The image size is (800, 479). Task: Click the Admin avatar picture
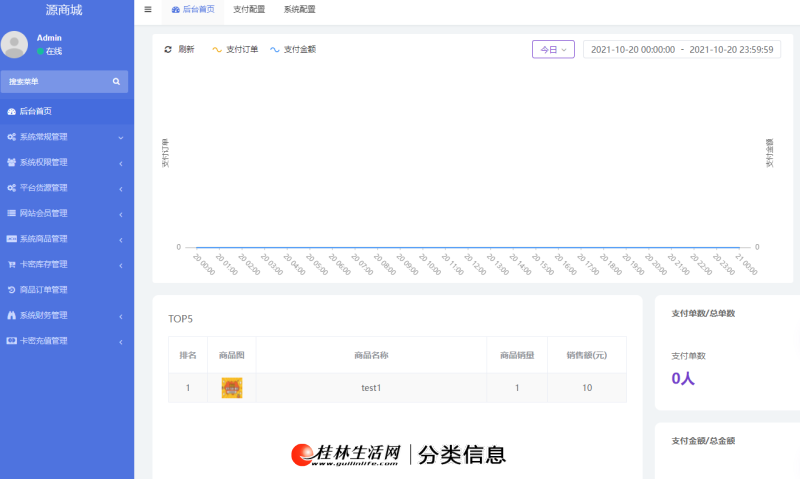point(14,44)
